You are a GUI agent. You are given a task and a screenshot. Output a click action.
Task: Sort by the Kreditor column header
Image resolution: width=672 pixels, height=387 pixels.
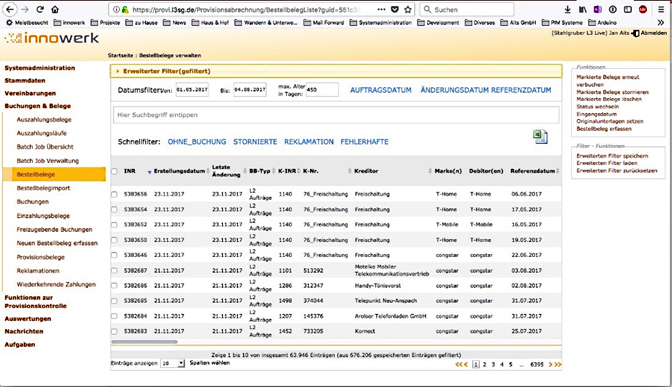(366, 171)
